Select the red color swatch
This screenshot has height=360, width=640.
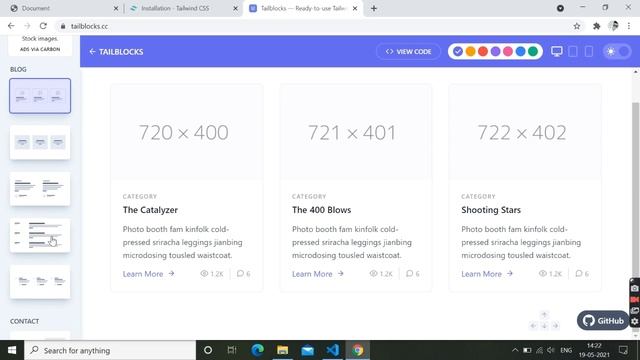click(x=483, y=51)
